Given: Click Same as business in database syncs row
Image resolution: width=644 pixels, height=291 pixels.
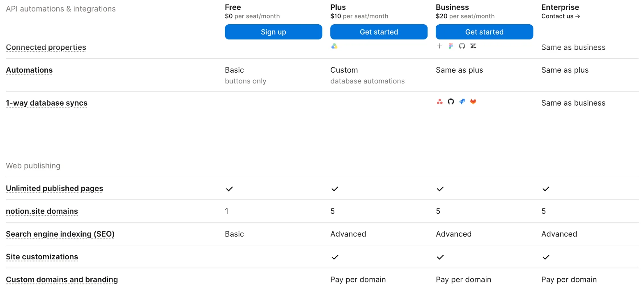Looking at the screenshot, I should pyautogui.click(x=573, y=103).
